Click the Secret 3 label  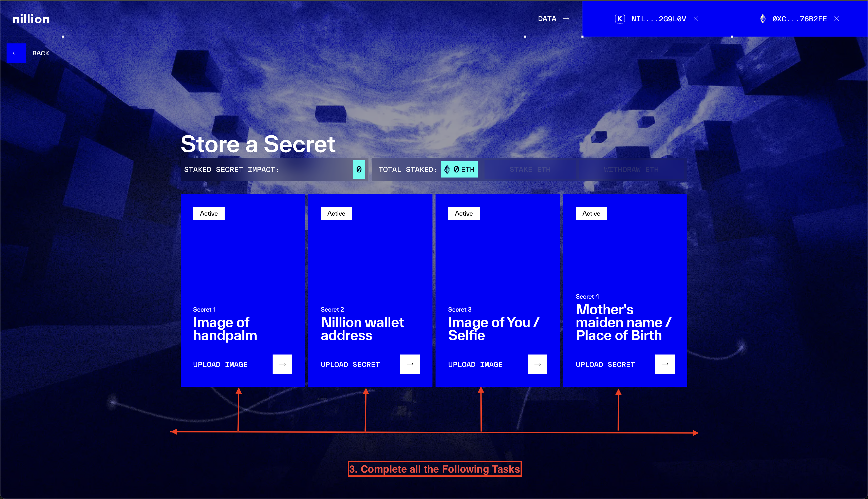(460, 310)
